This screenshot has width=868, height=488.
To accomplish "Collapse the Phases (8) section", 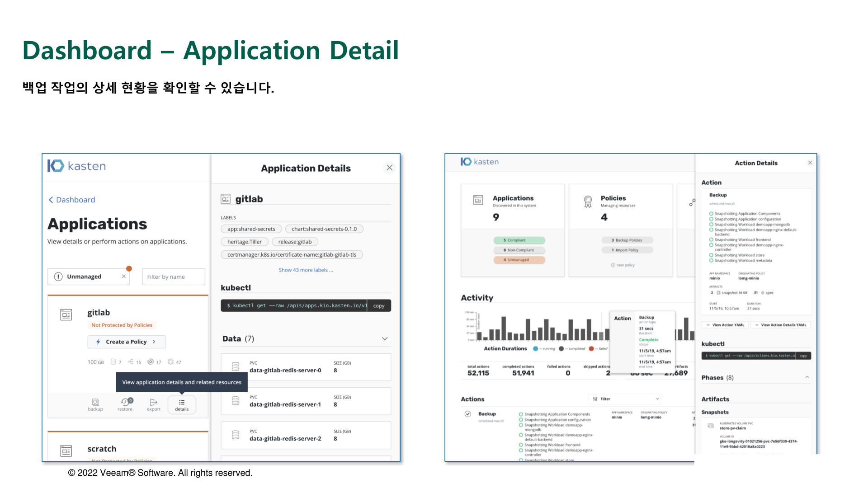I will click(807, 377).
